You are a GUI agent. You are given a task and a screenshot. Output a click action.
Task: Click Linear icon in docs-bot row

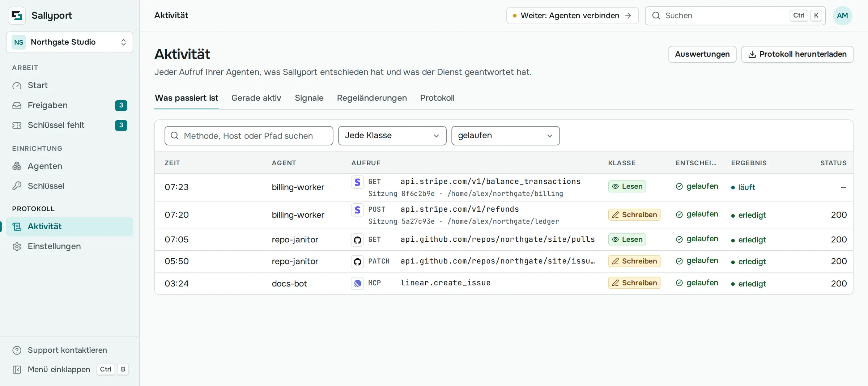[357, 283]
